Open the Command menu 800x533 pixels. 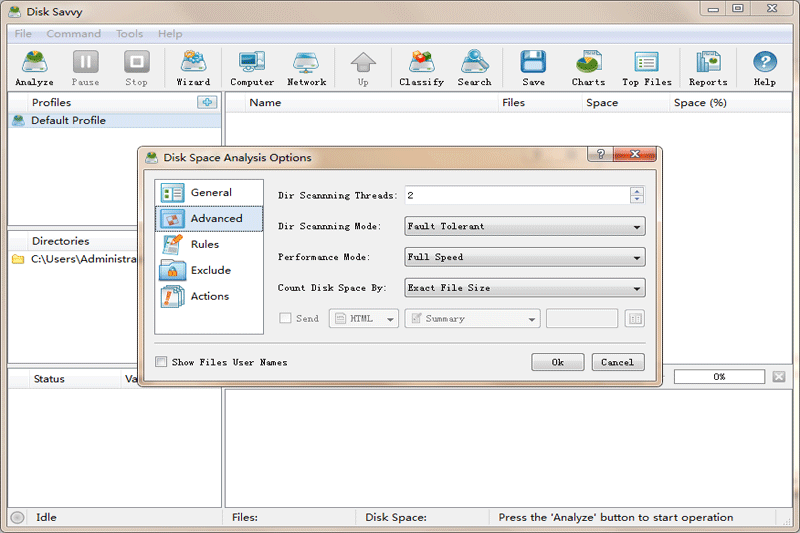coord(73,34)
